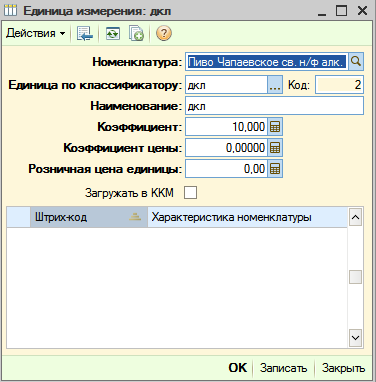Click the find-in-list toolbar icon
This screenshot has height=382, width=376.
pyautogui.click(x=85, y=33)
